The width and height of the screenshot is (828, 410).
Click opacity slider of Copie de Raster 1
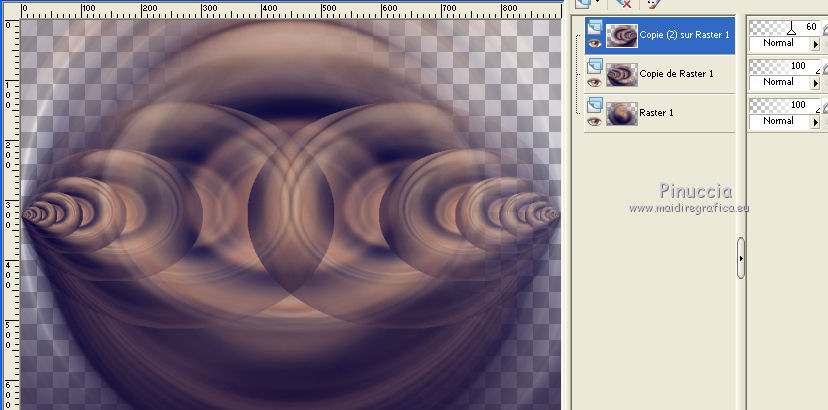[785, 67]
